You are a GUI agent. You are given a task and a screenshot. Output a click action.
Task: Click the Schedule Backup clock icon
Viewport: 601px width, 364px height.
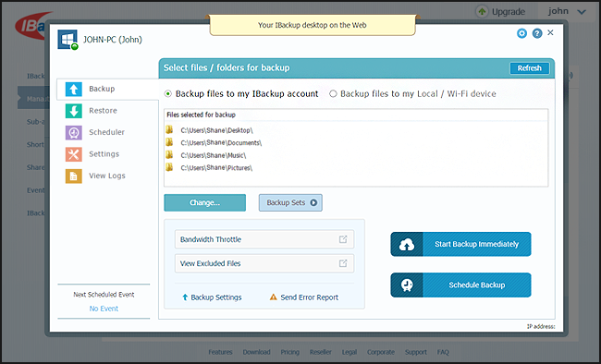[407, 285]
